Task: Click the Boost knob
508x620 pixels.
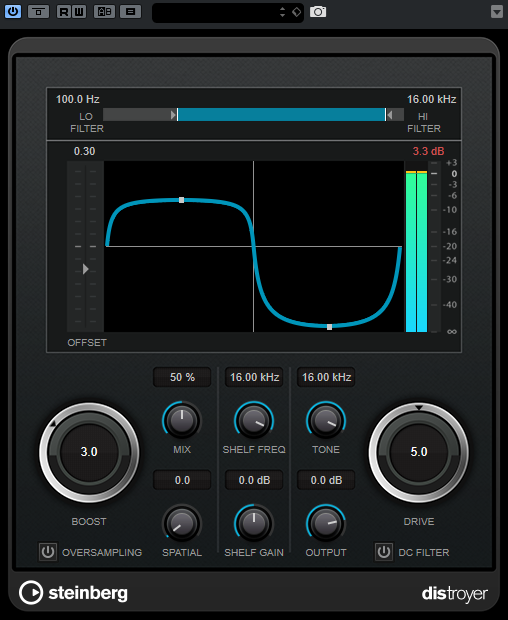Action: 89,452
